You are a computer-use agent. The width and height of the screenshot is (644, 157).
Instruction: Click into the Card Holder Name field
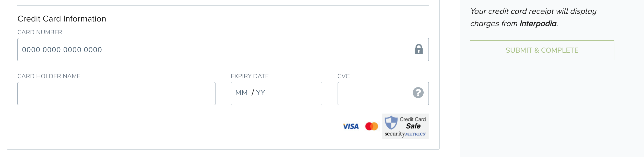(x=116, y=94)
